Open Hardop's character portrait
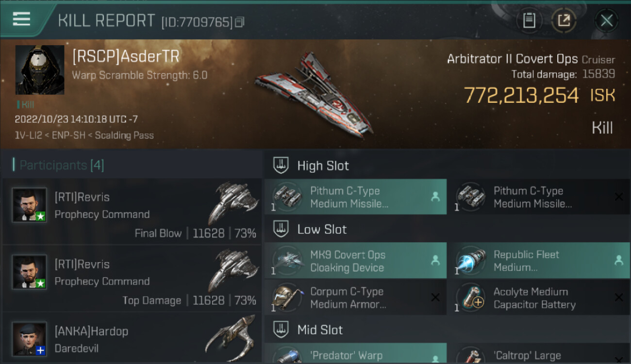631x364 pixels. point(30,339)
